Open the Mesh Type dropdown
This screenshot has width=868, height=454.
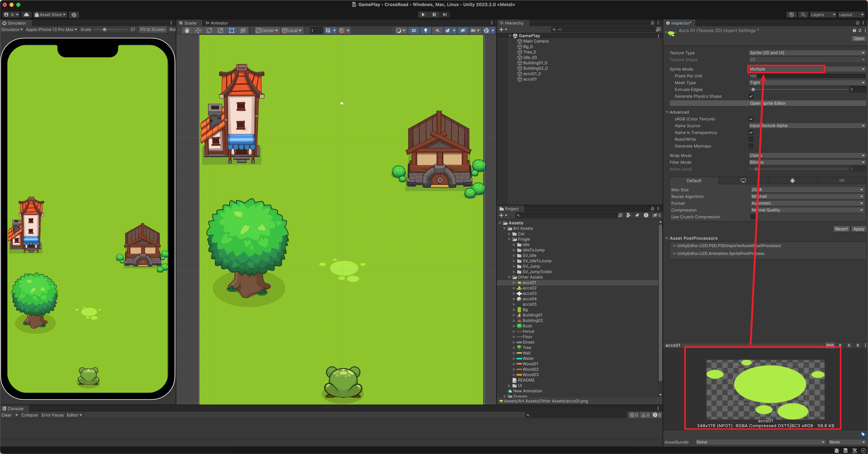[807, 82]
